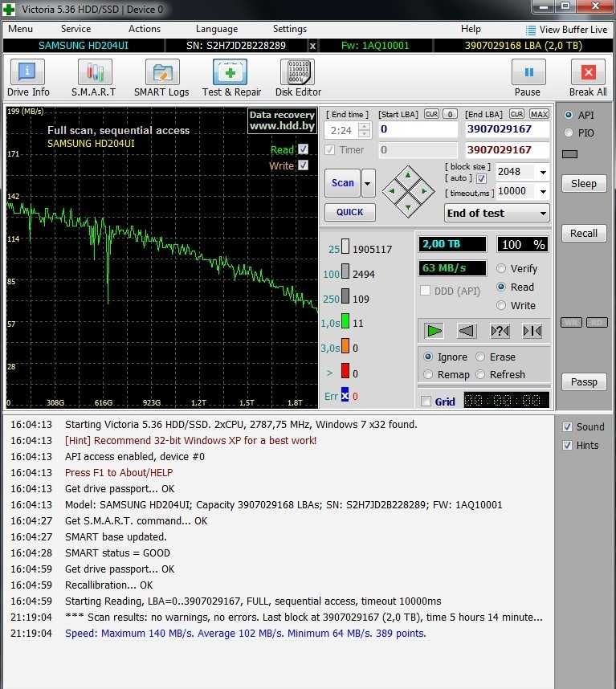Open the Service menu

click(x=75, y=29)
